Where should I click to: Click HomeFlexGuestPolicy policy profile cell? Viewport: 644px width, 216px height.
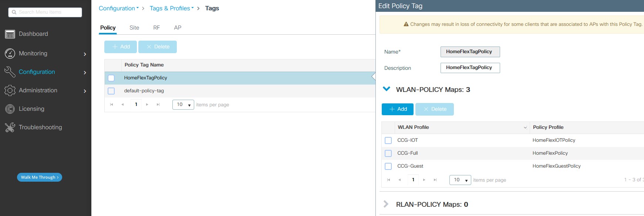(x=556, y=166)
